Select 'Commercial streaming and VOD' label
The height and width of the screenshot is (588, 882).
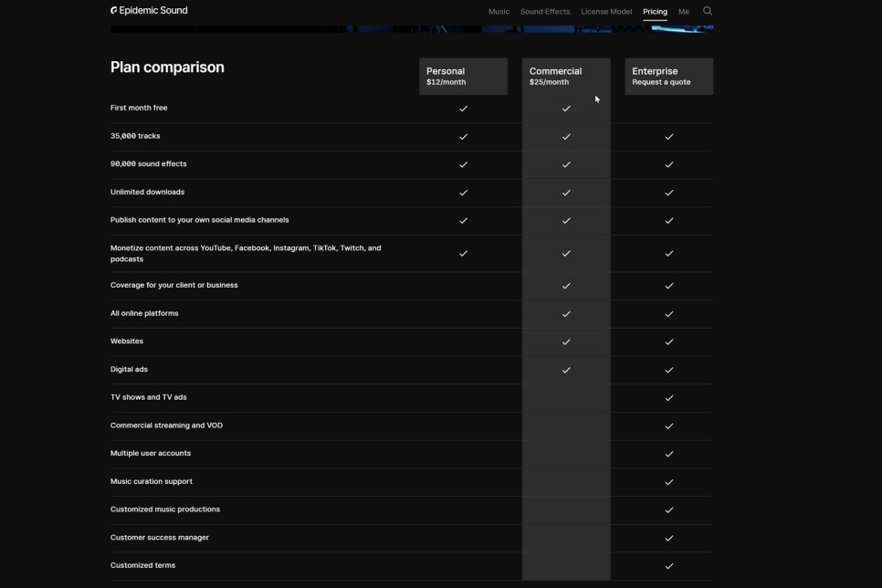pyautogui.click(x=166, y=425)
